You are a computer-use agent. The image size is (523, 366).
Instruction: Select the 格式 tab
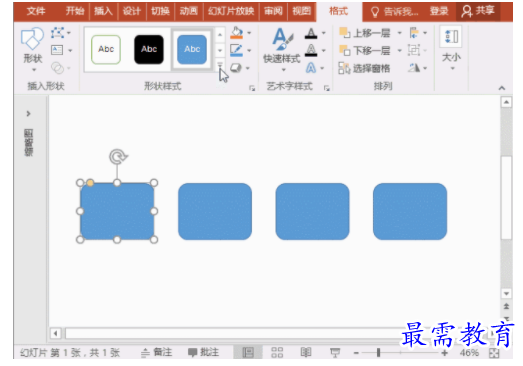pyautogui.click(x=339, y=11)
